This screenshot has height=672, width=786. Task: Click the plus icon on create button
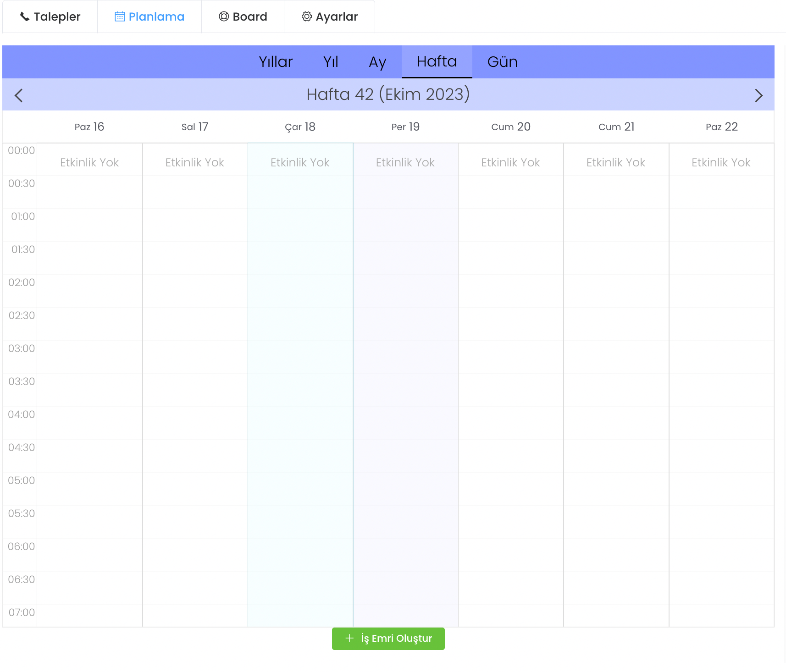pos(349,638)
